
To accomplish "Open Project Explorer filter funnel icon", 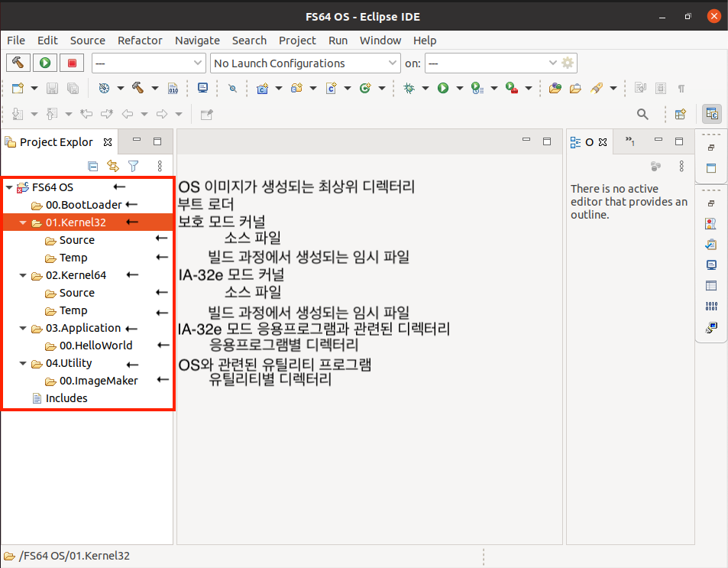I will [x=134, y=167].
